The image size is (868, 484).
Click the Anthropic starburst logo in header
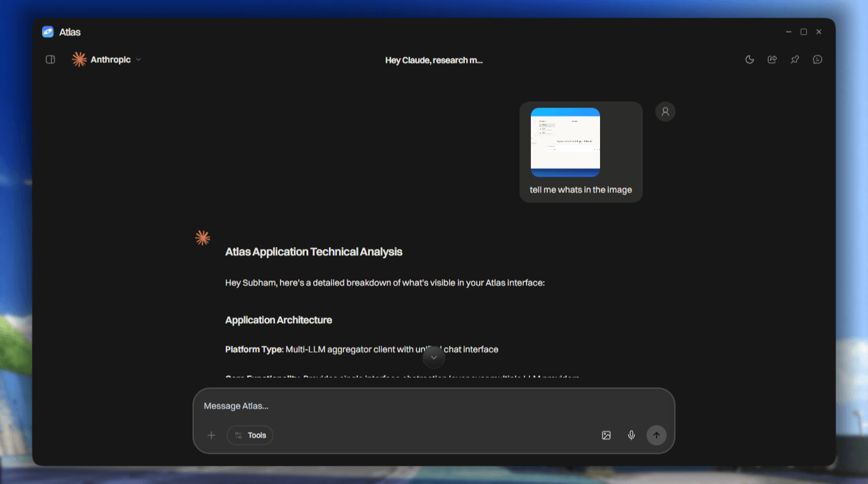(x=79, y=60)
